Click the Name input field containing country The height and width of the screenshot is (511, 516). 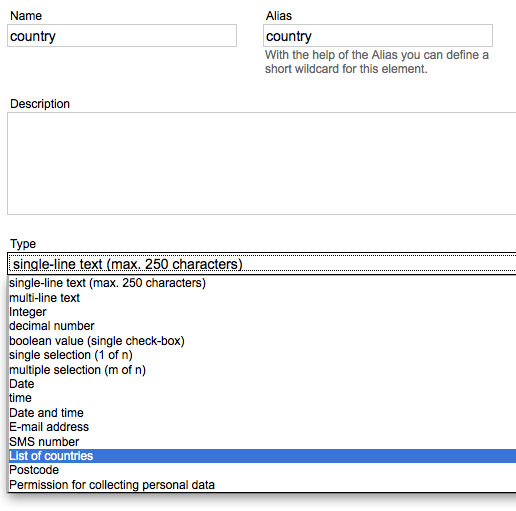pyautogui.click(x=122, y=36)
